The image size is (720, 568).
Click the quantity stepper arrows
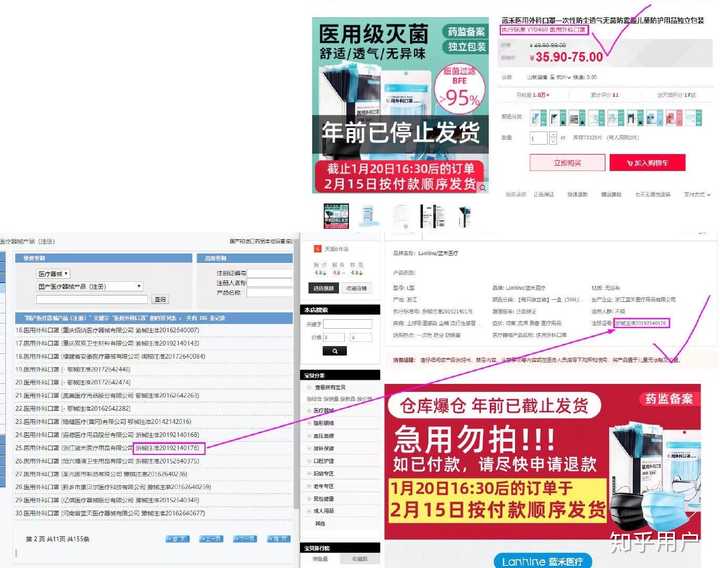pos(553,137)
